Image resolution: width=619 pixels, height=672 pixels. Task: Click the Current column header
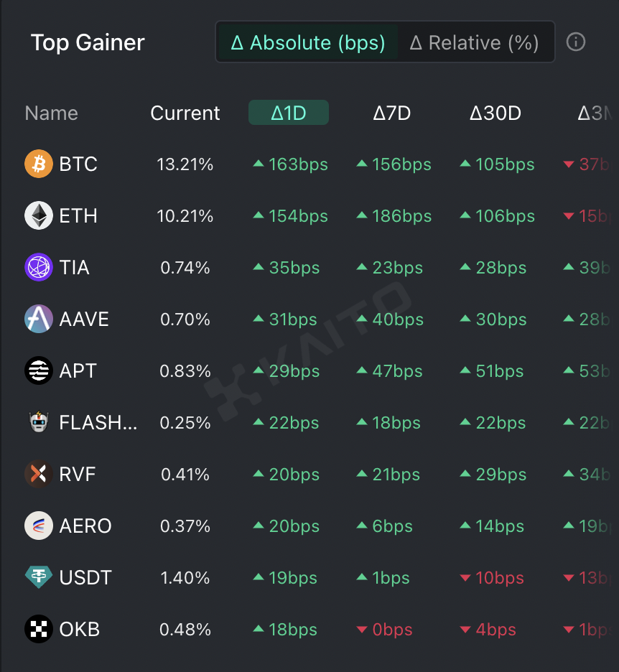click(x=185, y=113)
